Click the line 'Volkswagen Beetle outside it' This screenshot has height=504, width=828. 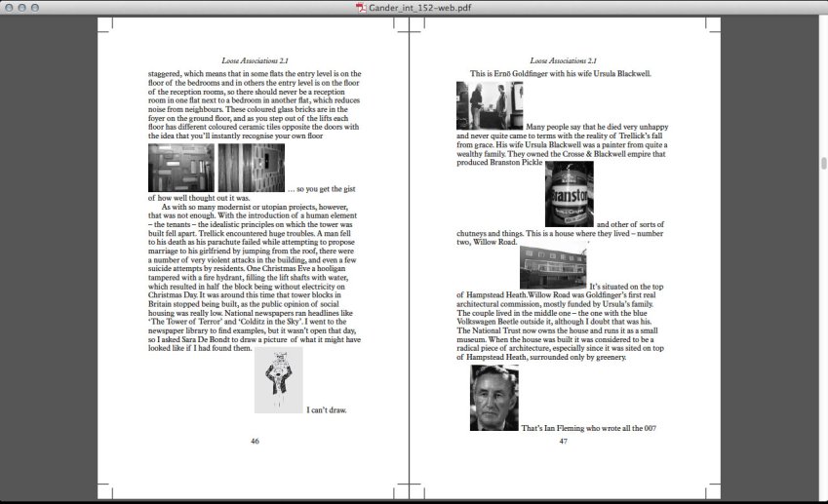tap(555, 322)
